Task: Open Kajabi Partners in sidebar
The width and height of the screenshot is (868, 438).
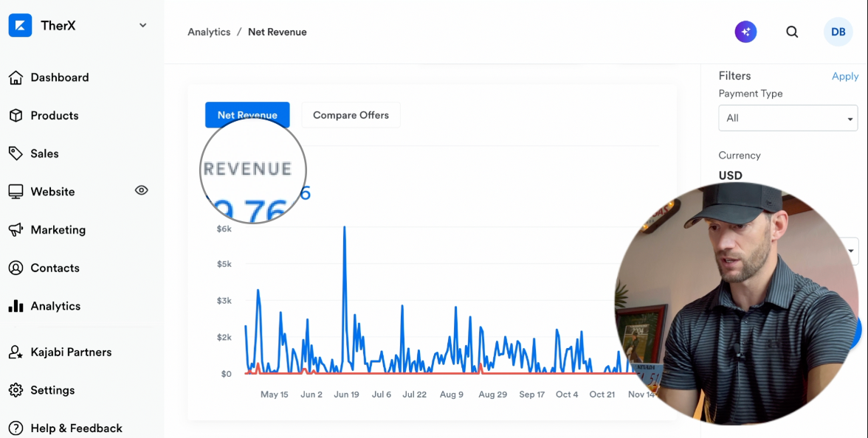Action: click(x=71, y=352)
